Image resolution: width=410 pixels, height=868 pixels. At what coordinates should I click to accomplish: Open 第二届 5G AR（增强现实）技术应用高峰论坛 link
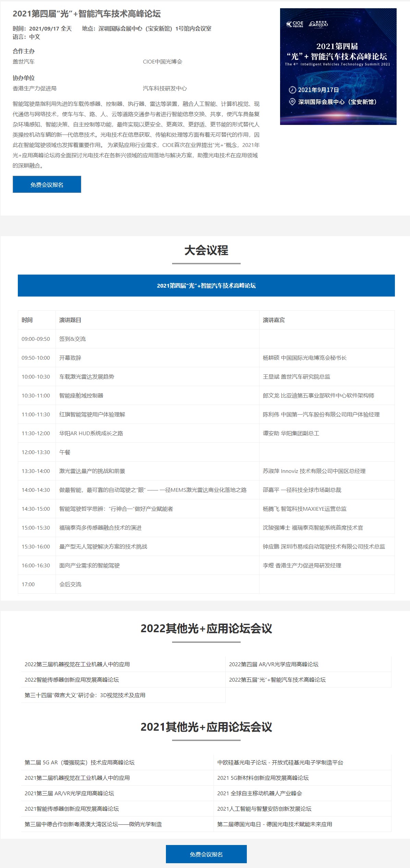[80, 762]
